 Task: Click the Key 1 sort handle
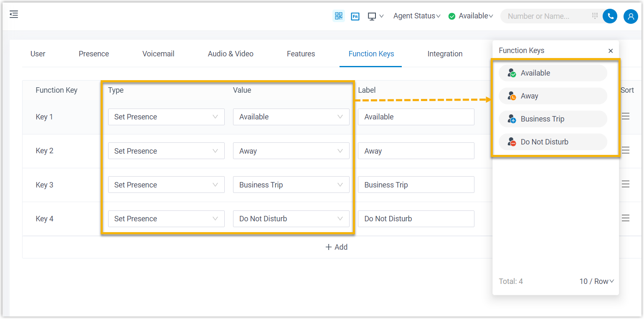point(625,116)
